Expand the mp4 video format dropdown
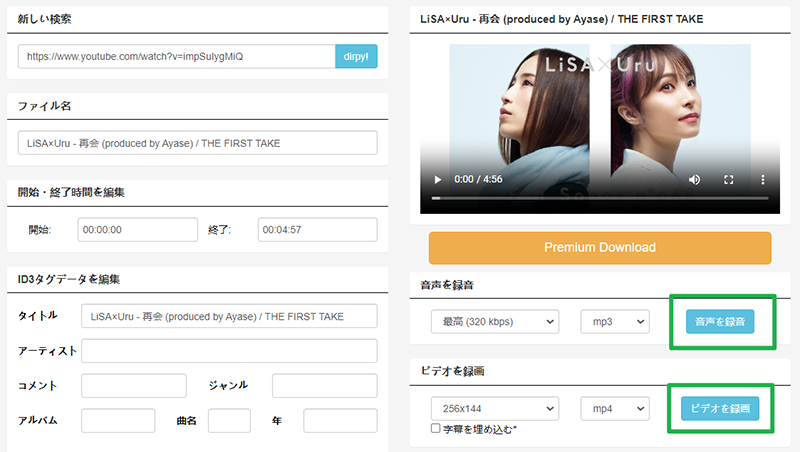Screen dimensions: 800x452 pyautogui.click(x=614, y=408)
